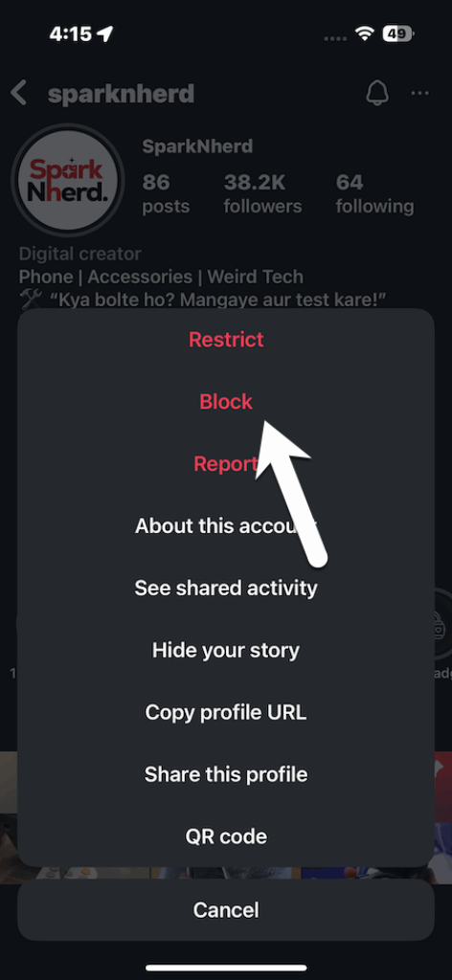Image resolution: width=452 pixels, height=980 pixels.
Task: Tap the location arrow in status bar
Action: [x=105, y=33]
